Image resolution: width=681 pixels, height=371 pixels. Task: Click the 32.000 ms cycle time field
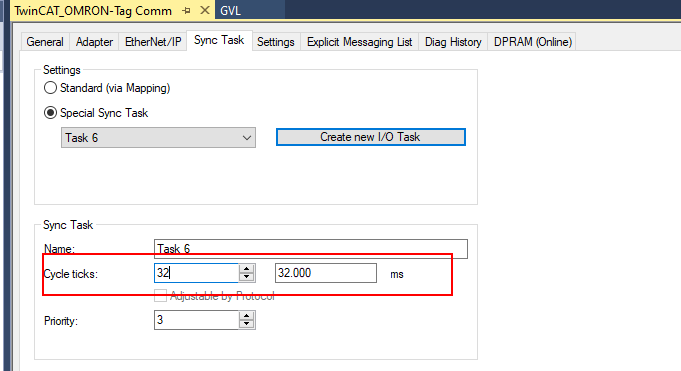click(x=326, y=273)
